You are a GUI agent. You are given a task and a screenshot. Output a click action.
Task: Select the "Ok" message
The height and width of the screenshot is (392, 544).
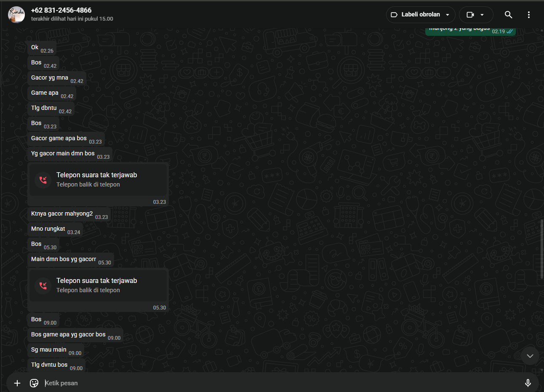42,48
